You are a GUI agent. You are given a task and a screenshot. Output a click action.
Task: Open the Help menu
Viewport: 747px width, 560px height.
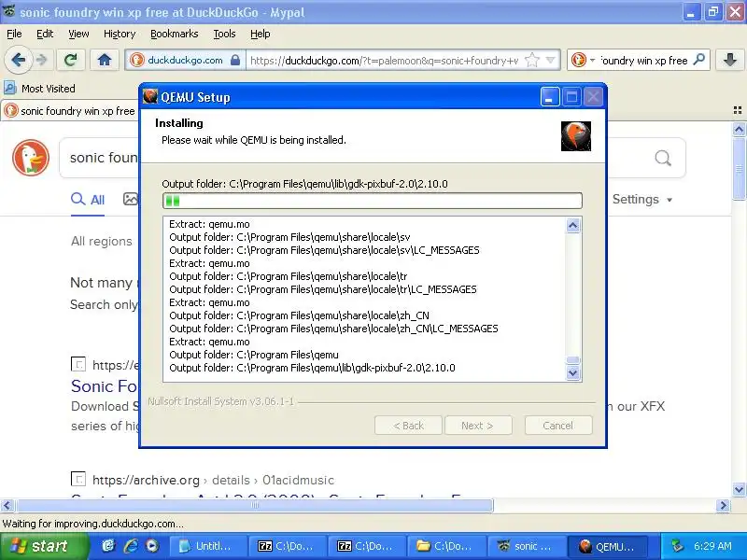coord(261,34)
